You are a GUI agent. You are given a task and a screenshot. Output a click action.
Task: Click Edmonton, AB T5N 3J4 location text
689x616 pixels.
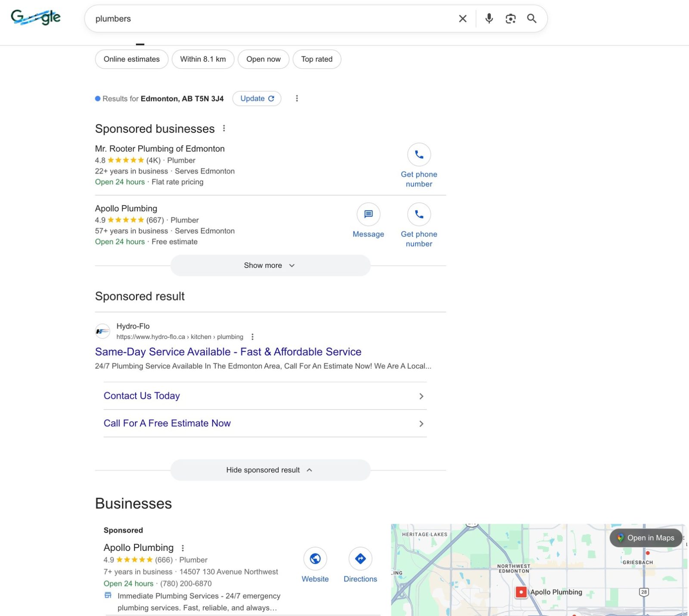182,99
